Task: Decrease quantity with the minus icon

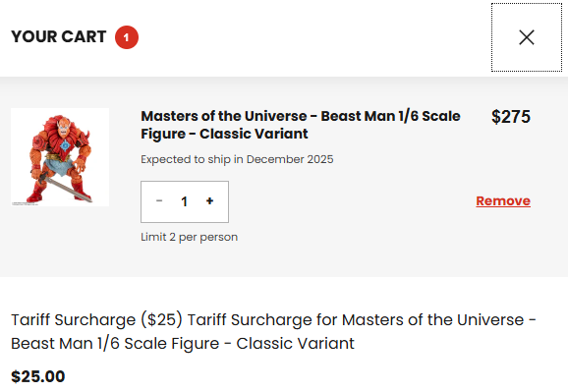Action: coord(159,201)
